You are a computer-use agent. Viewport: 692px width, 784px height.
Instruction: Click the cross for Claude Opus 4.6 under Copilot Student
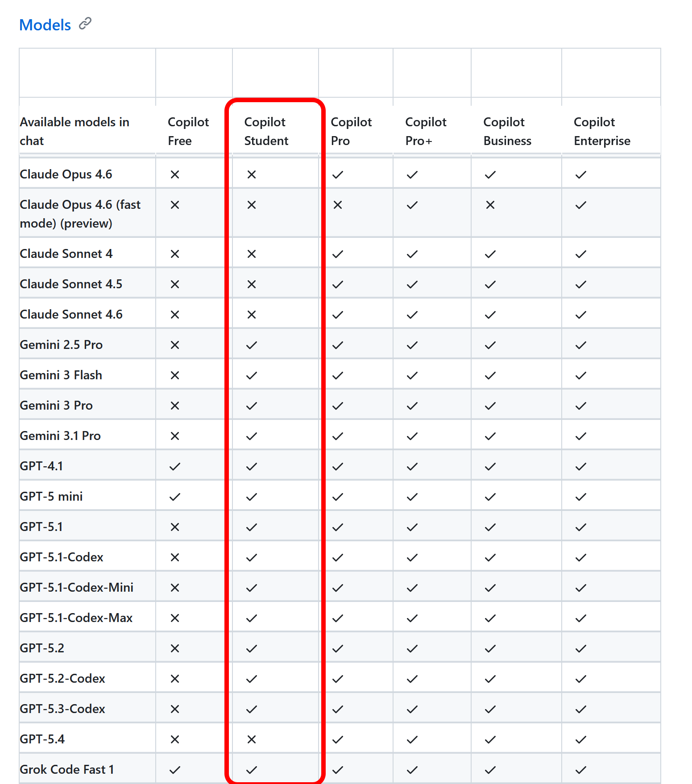click(x=252, y=174)
